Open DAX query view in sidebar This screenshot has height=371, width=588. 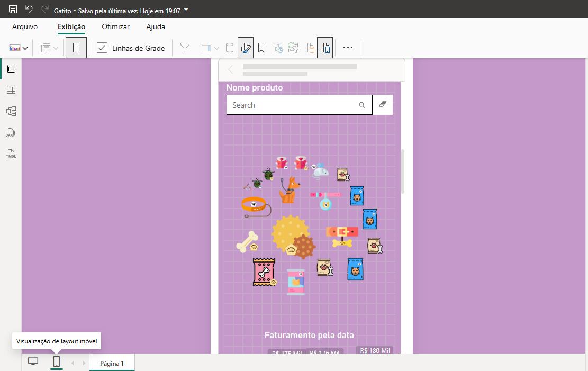click(11, 132)
